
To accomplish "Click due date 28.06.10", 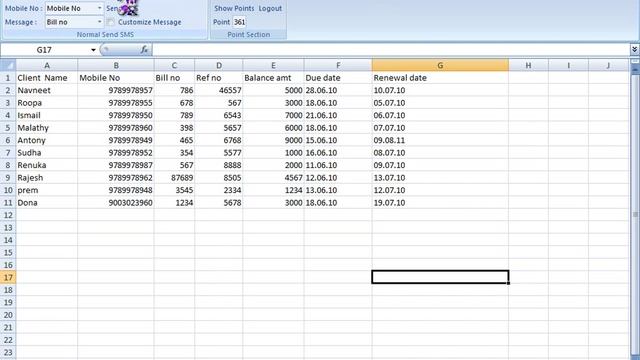I will [338, 90].
